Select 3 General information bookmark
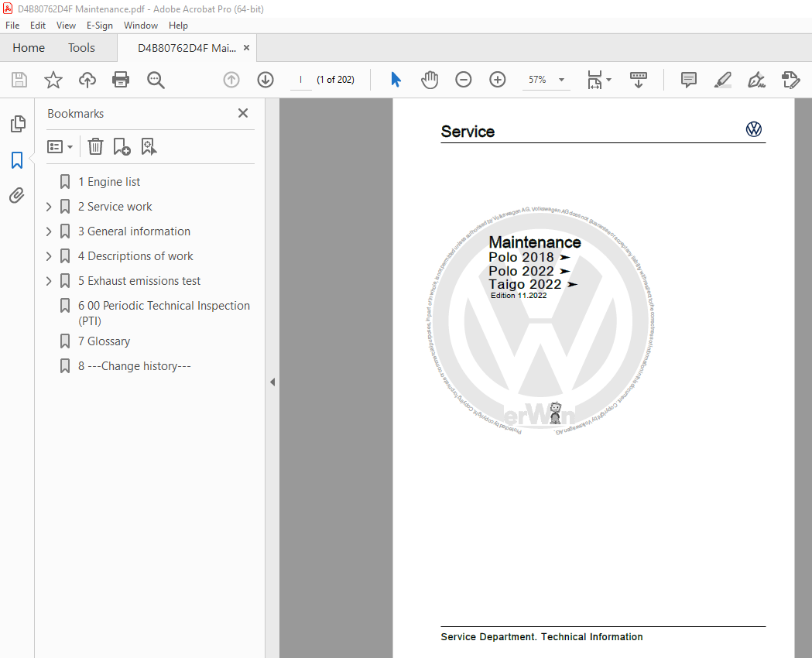This screenshot has width=812, height=658. tap(134, 231)
